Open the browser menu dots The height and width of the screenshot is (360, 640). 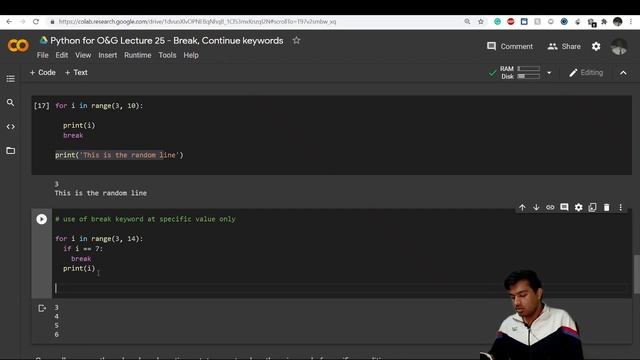click(631, 22)
